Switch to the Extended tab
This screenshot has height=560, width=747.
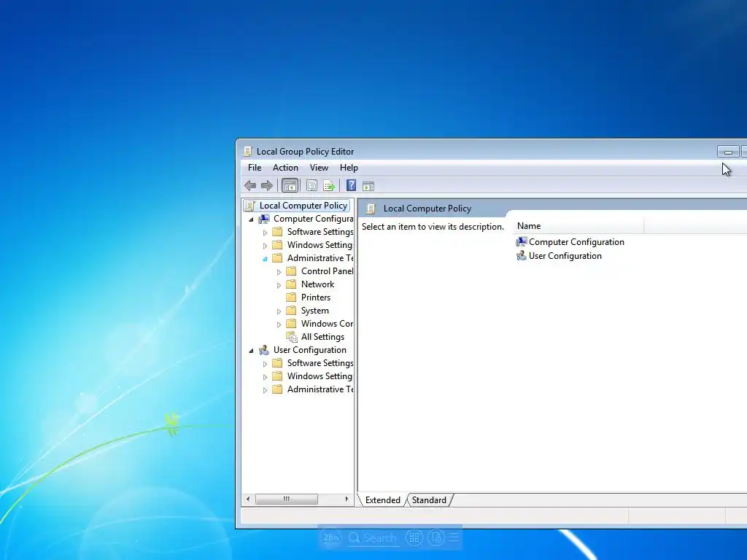click(x=382, y=500)
